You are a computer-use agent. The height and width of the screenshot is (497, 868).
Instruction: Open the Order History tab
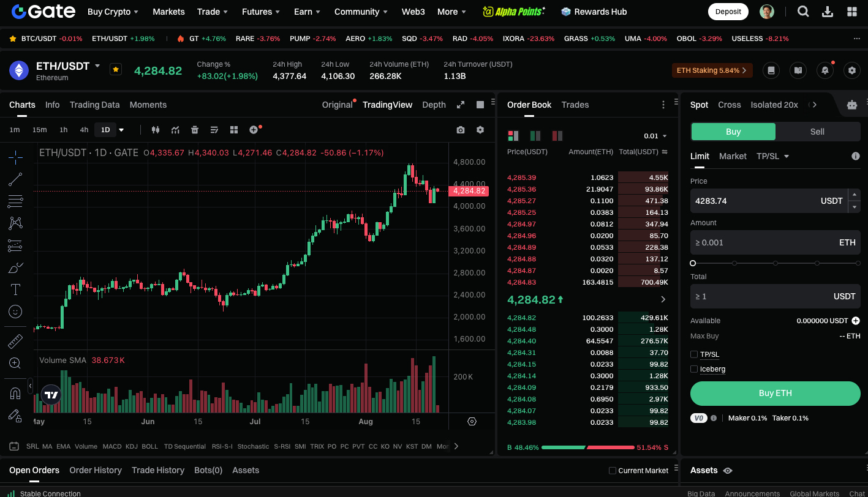click(96, 470)
